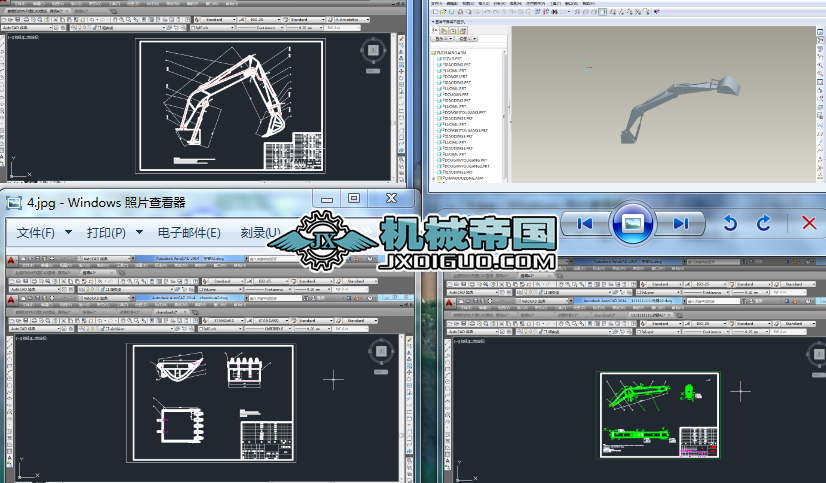
Task: Expand the last subassembly in Pro/E model tree
Action: 434,178
